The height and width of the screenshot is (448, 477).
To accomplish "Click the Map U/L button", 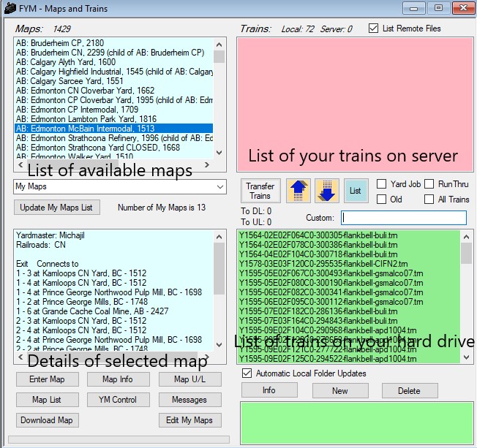I will point(189,379).
